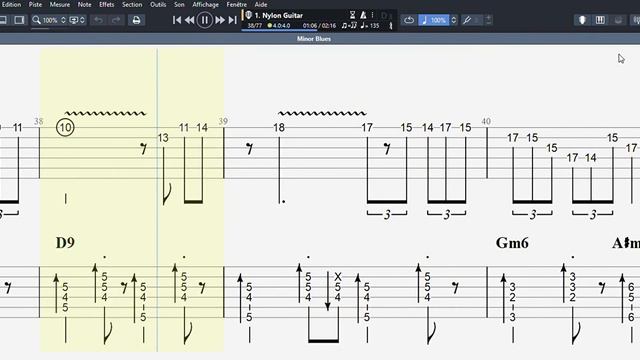Click the Minor Blues title tab
The height and width of the screenshot is (360, 640).
(x=314, y=39)
